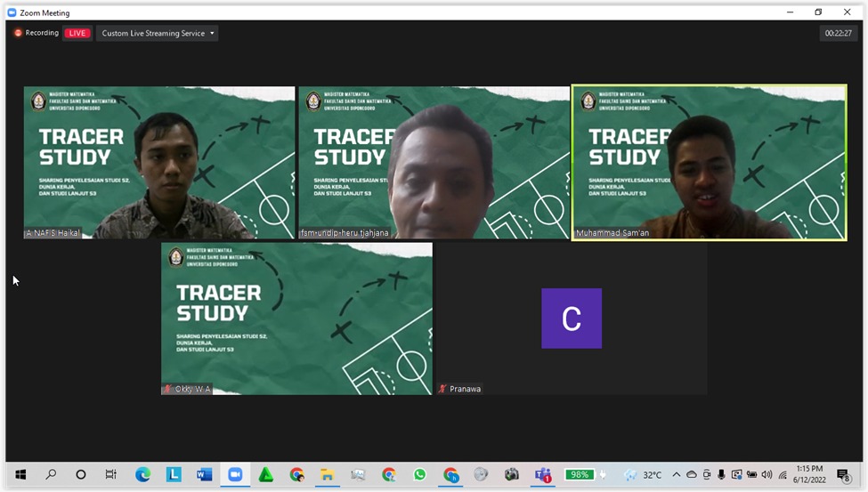The height and width of the screenshot is (492, 868).
Task: Open the Custom Live Streaming Service dropdown
Action: [x=158, y=34]
